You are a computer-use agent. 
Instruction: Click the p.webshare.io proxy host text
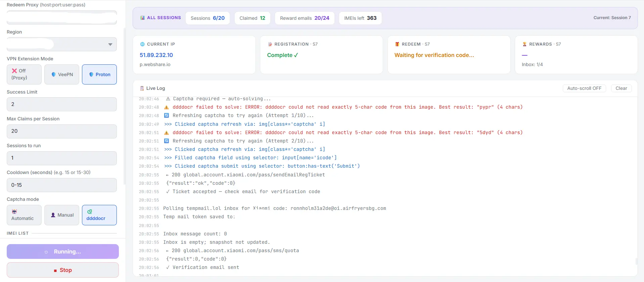coord(155,64)
